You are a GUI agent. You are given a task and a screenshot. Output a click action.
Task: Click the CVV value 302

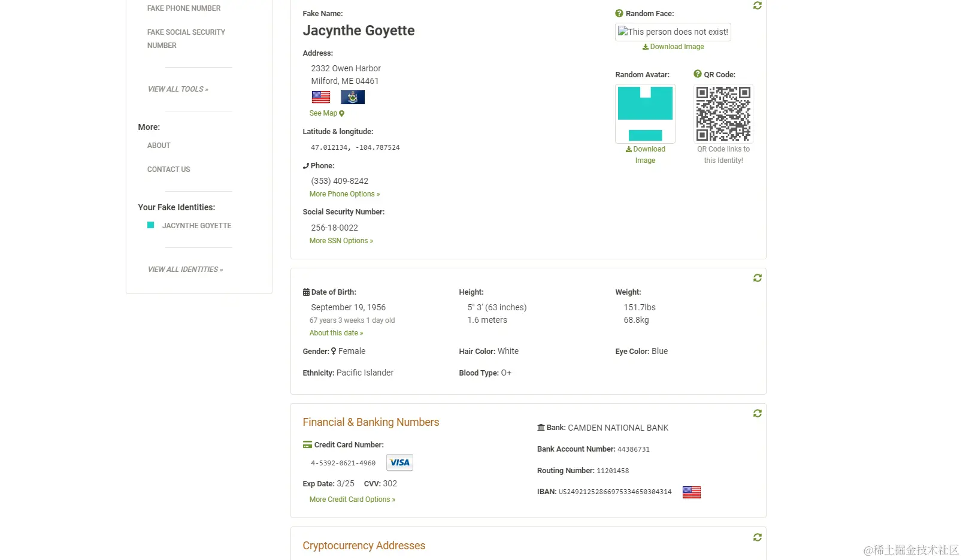[x=390, y=483]
